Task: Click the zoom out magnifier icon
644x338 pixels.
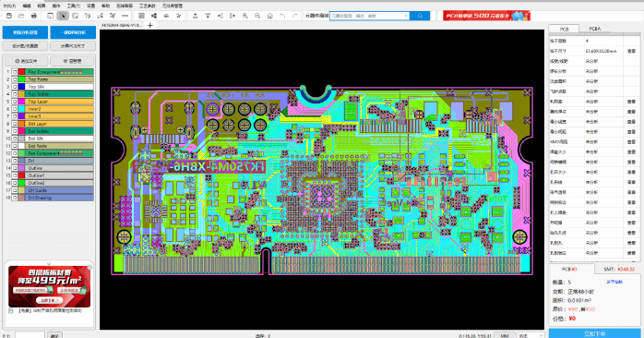Action: point(257,16)
